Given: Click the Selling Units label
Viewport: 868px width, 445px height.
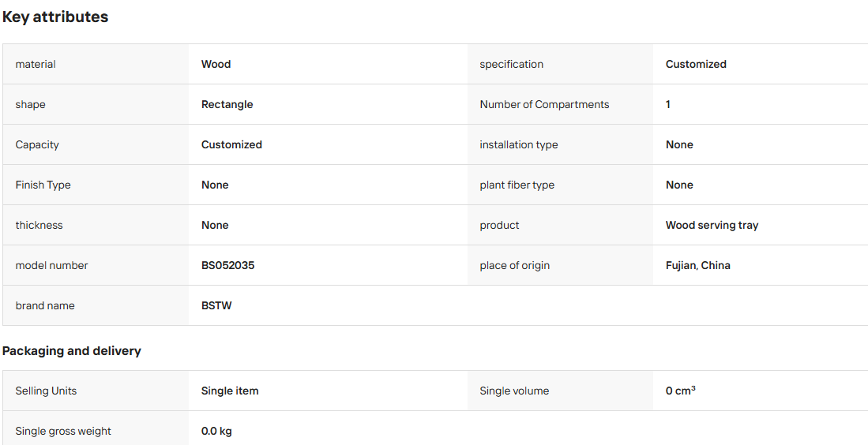Looking at the screenshot, I should [x=46, y=391].
